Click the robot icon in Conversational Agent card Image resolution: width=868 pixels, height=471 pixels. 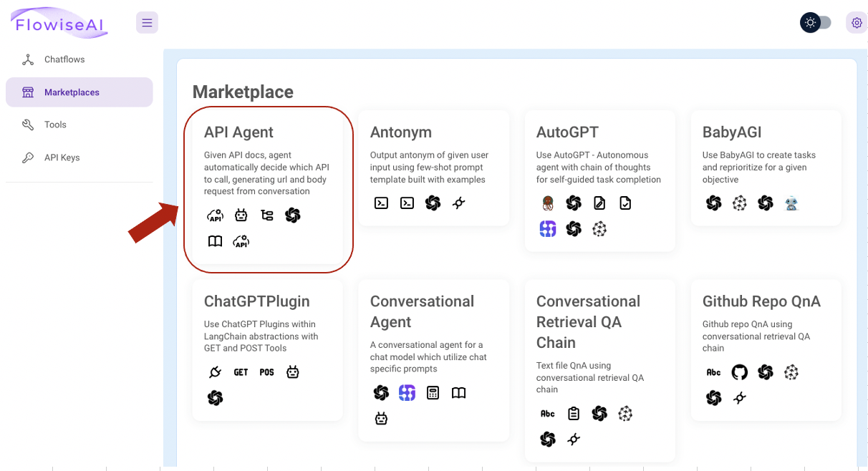click(382, 418)
